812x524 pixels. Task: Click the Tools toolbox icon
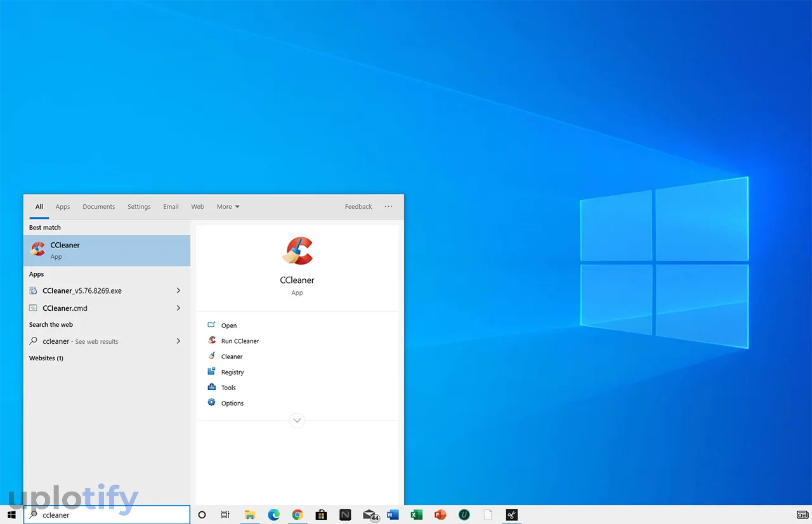point(212,387)
